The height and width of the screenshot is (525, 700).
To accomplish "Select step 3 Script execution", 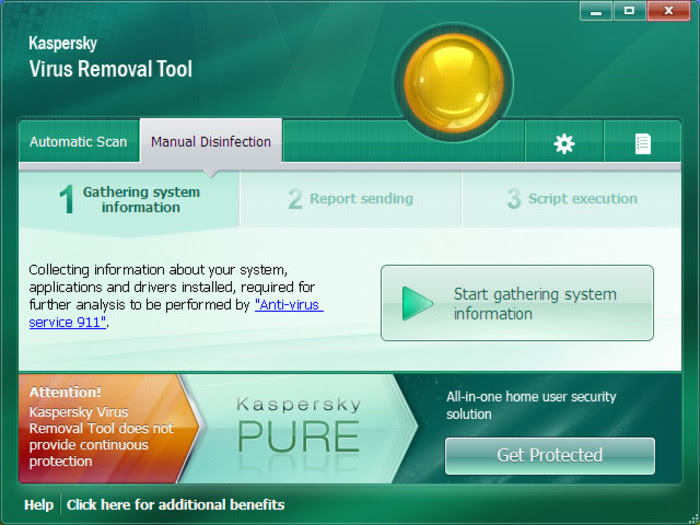I will click(572, 199).
